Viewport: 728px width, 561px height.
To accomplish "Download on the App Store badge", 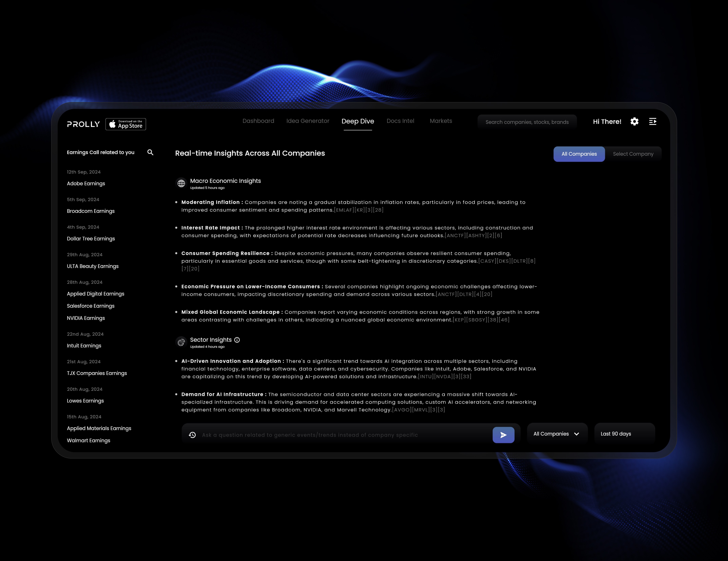I will tap(126, 124).
